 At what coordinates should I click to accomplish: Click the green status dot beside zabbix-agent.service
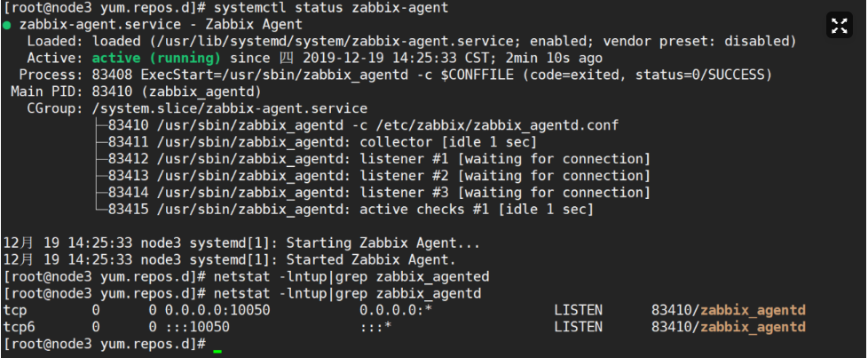[x=7, y=25]
